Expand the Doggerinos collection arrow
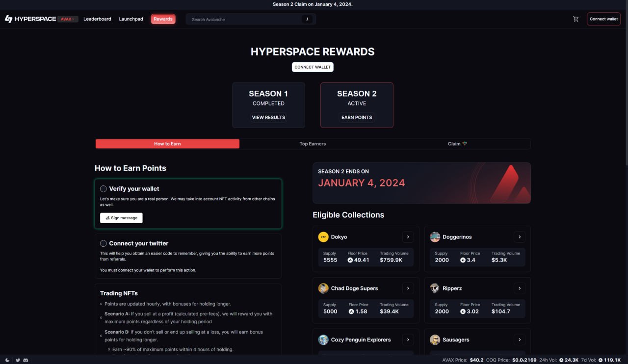Viewport: 628px width, 364px height. click(520, 237)
